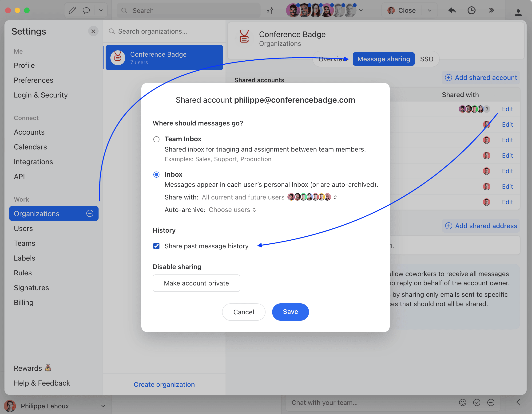Select the Inbox radio button

156,175
